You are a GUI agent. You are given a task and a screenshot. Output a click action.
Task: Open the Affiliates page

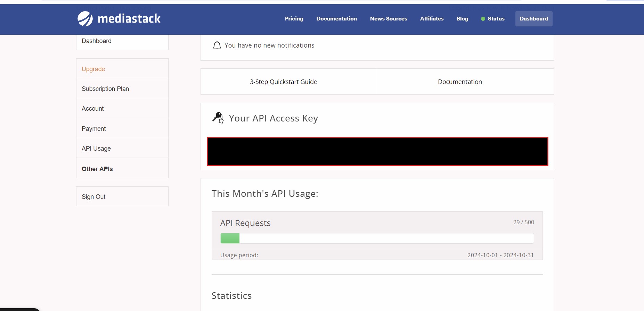(x=432, y=19)
